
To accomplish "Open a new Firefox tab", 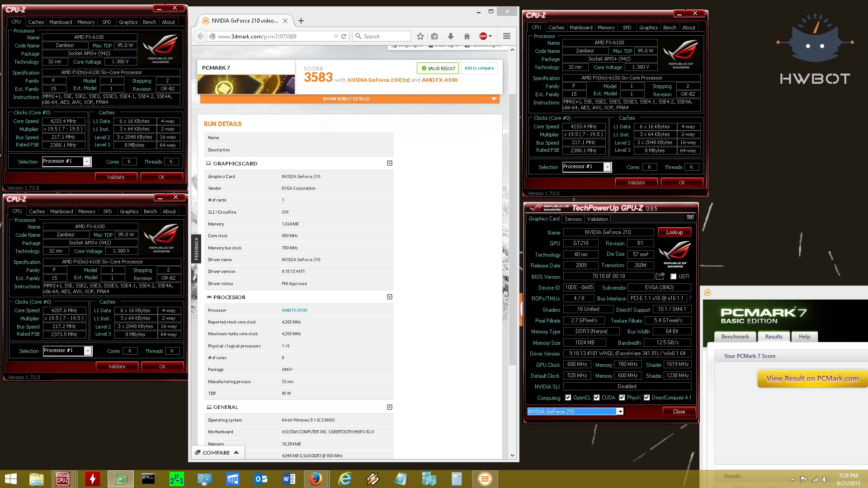I will 301,21.
